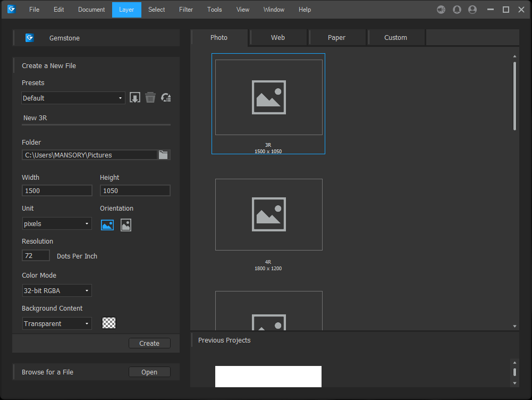Viewport: 532px width, 400px height.
Task: Expand the Color Mode 32-bit RGBA dropdown
Action: coord(56,290)
